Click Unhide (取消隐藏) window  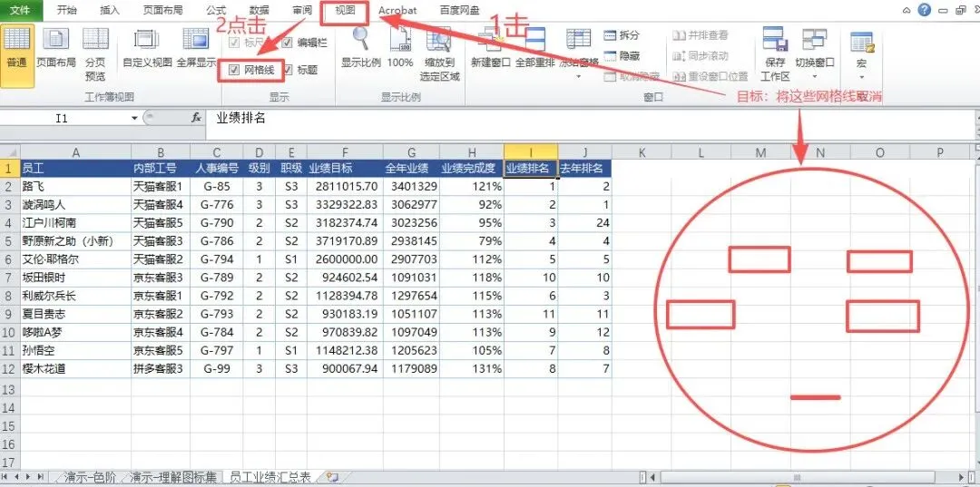[x=632, y=76]
